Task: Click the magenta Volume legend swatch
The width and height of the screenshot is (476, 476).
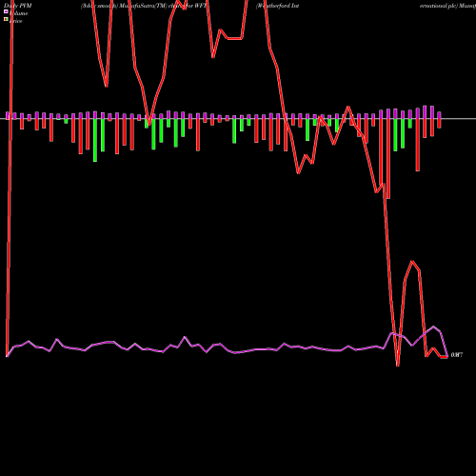Action: 6,11
